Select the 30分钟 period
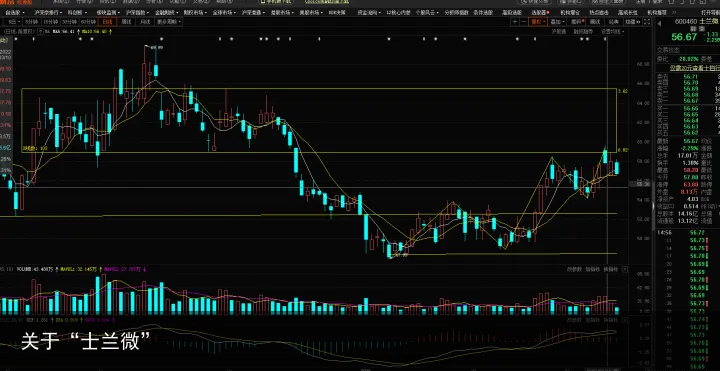 click(69, 22)
